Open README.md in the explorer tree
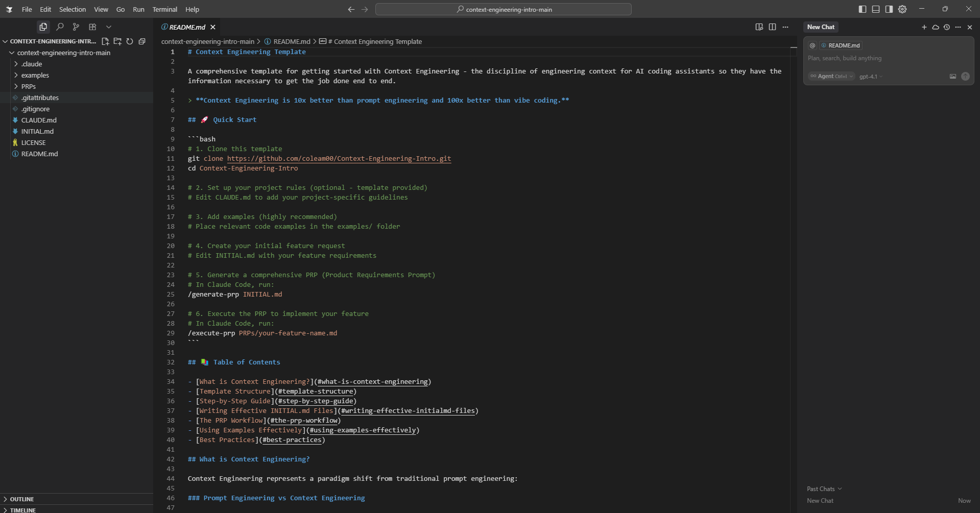The image size is (980, 513). pyautogui.click(x=77, y=154)
